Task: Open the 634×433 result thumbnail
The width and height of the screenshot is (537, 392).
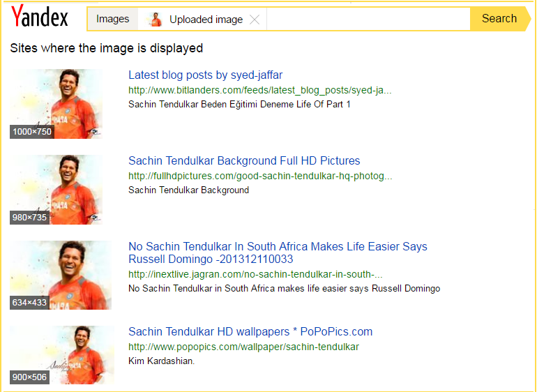Action: [61, 275]
